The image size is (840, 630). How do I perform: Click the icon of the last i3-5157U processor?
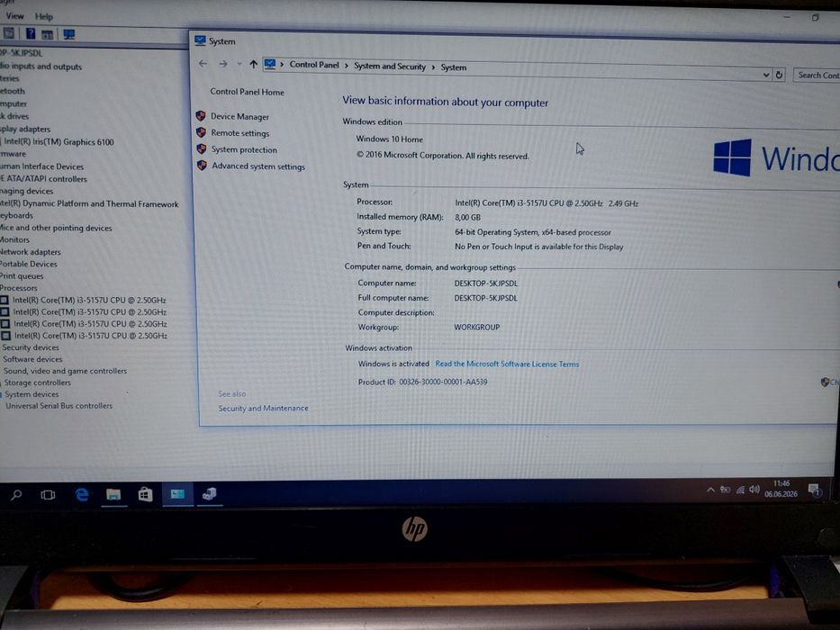click(x=6, y=336)
